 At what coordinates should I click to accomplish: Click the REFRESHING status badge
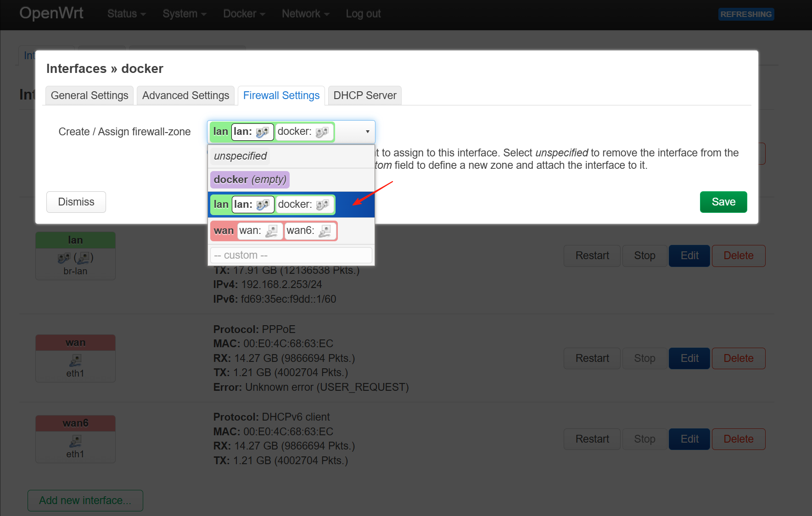tap(746, 14)
